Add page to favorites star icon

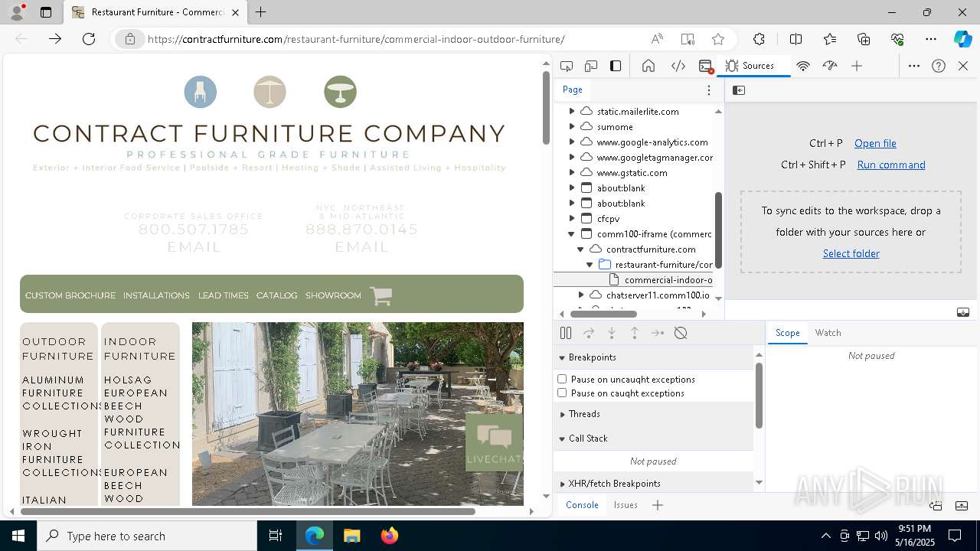pos(717,39)
